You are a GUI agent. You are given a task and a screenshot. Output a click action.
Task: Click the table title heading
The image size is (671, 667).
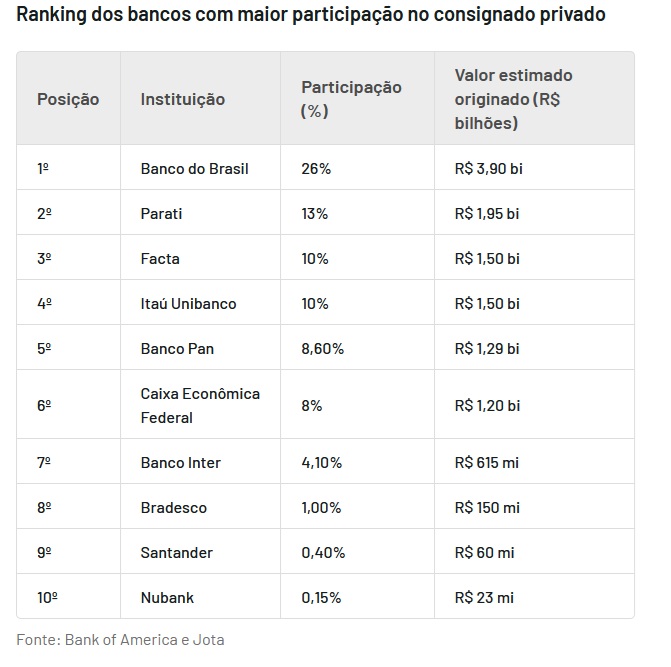[311, 14]
